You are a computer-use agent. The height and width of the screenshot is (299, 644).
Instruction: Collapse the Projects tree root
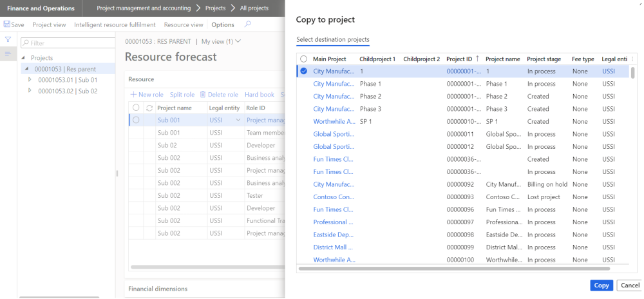pyautogui.click(x=23, y=58)
